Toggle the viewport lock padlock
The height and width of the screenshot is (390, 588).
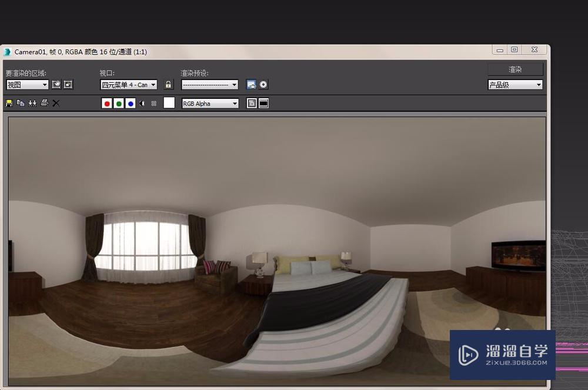point(168,84)
